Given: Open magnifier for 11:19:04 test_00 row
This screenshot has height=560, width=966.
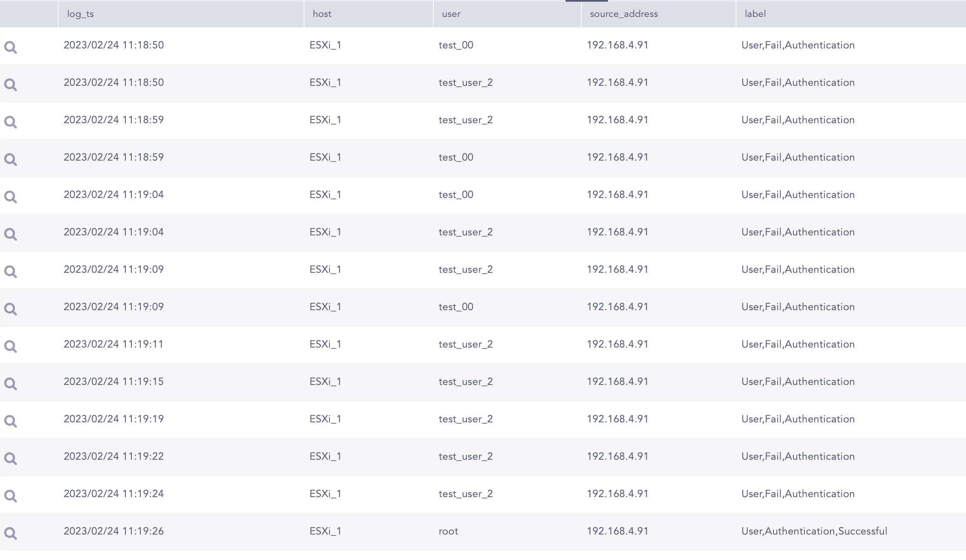Looking at the screenshot, I should click(11, 197).
